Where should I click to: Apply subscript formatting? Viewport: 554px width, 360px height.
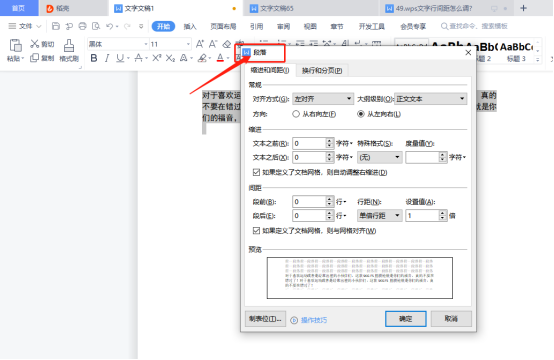(170, 58)
